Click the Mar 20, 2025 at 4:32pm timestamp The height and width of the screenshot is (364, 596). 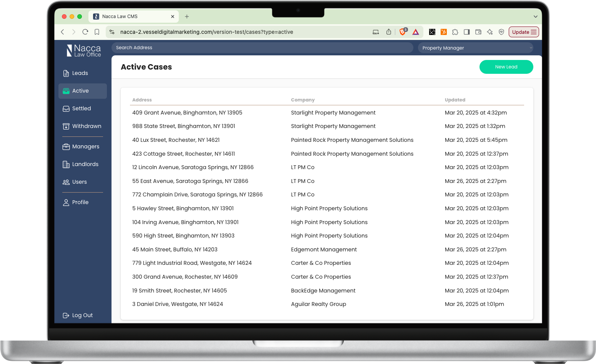coord(476,113)
